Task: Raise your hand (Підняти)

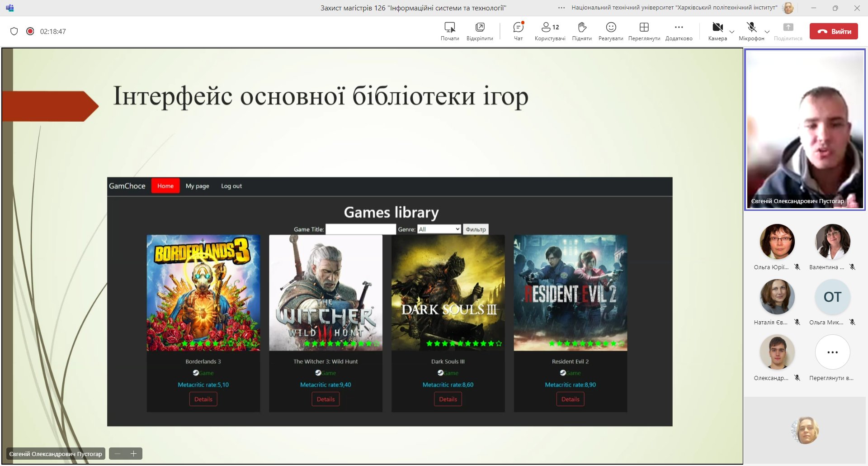Action: coord(582,31)
